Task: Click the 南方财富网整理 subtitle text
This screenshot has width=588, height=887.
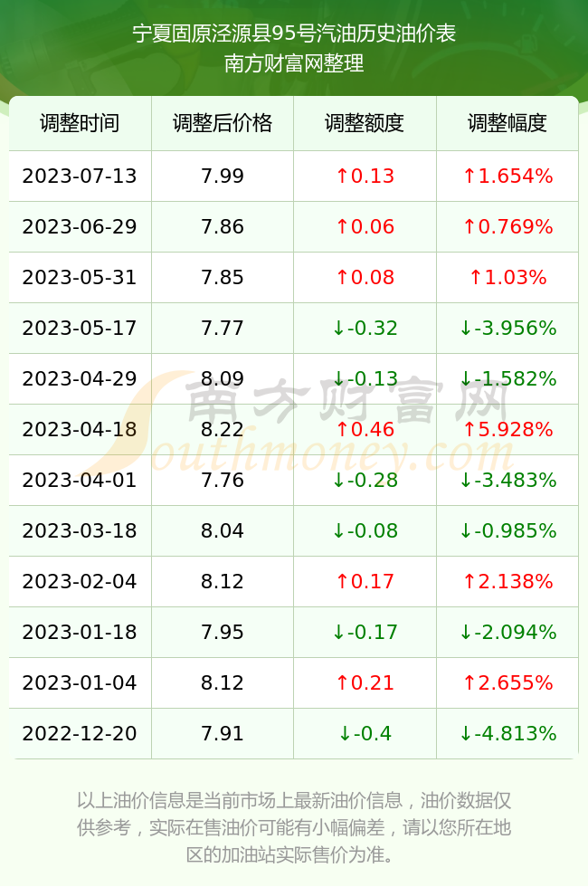Action: (x=294, y=63)
